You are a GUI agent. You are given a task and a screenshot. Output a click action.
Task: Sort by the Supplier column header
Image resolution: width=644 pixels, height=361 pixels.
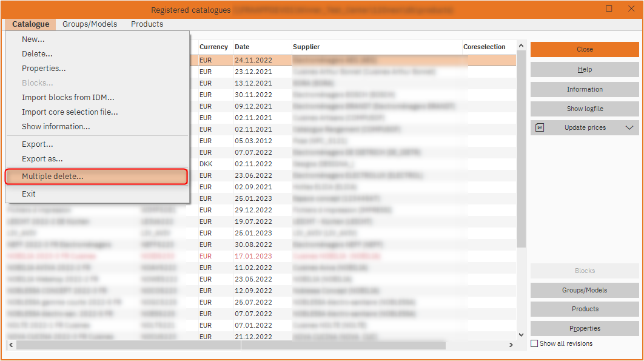click(306, 47)
